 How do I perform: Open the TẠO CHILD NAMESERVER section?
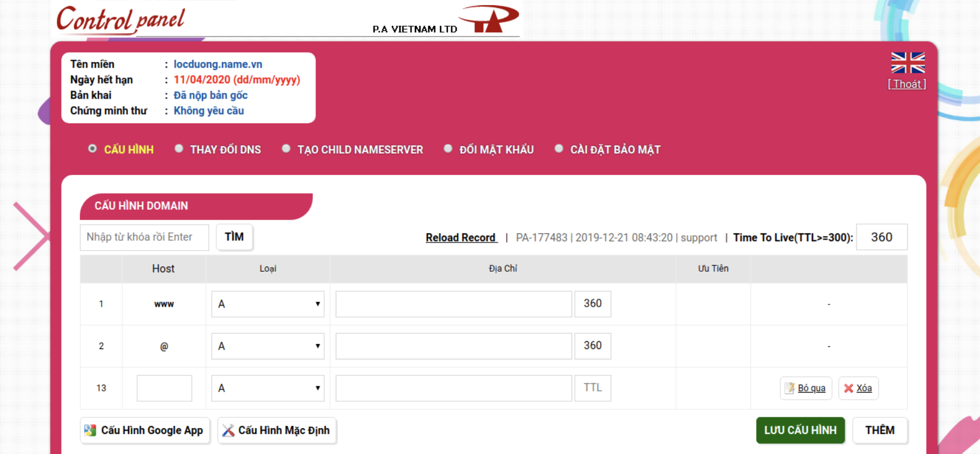coord(360,150)
